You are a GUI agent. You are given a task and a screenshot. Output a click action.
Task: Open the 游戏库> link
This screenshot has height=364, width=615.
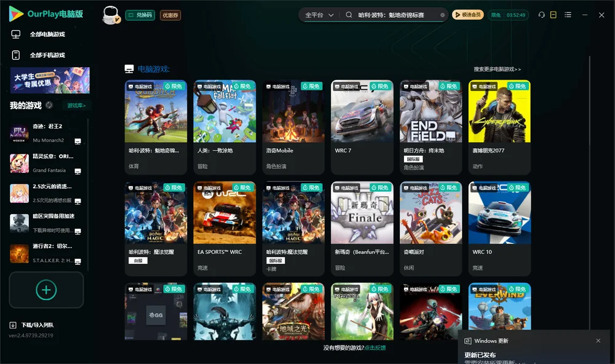coord(76,106)
